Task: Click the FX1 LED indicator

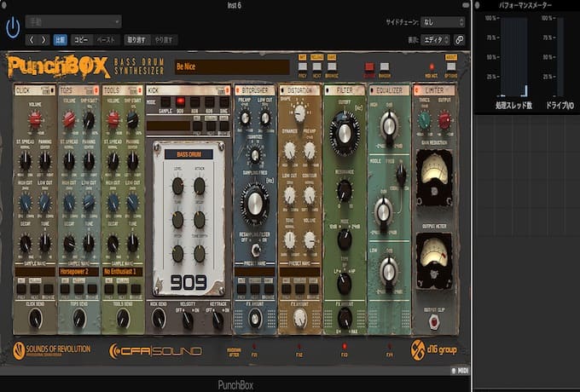Action: [254, 347]
